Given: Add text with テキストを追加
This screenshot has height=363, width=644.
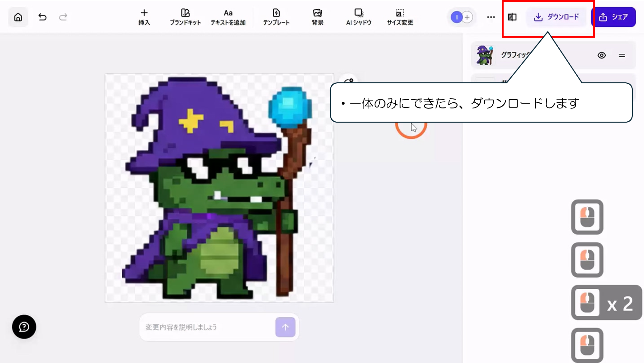Looking at the screenshot, I should click(228, 17).
